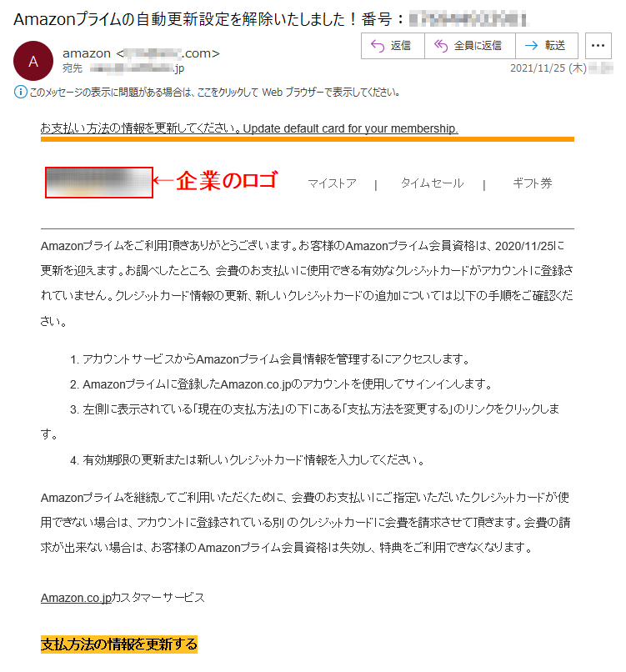Screen dimensions: 626x672
Task: Click the sender name amazon
Action: (87, 53)
